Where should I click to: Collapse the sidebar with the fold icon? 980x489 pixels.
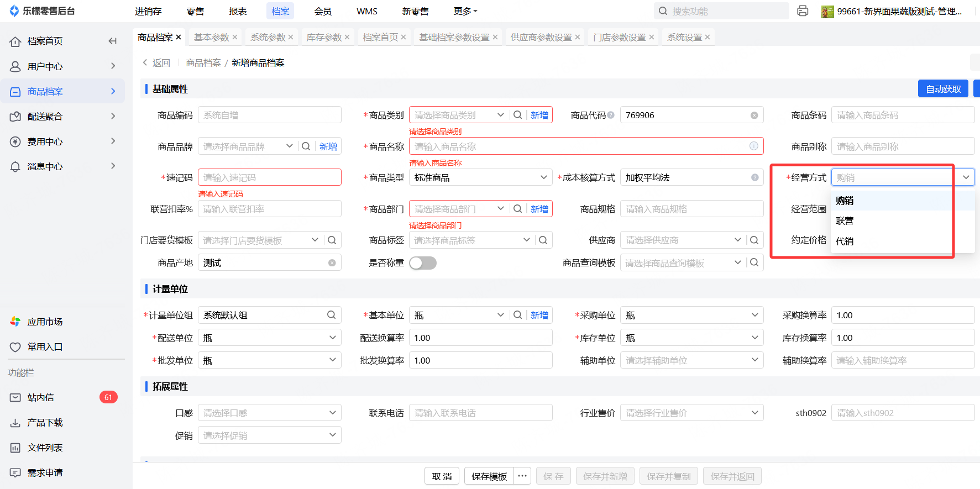pos(113,41)
